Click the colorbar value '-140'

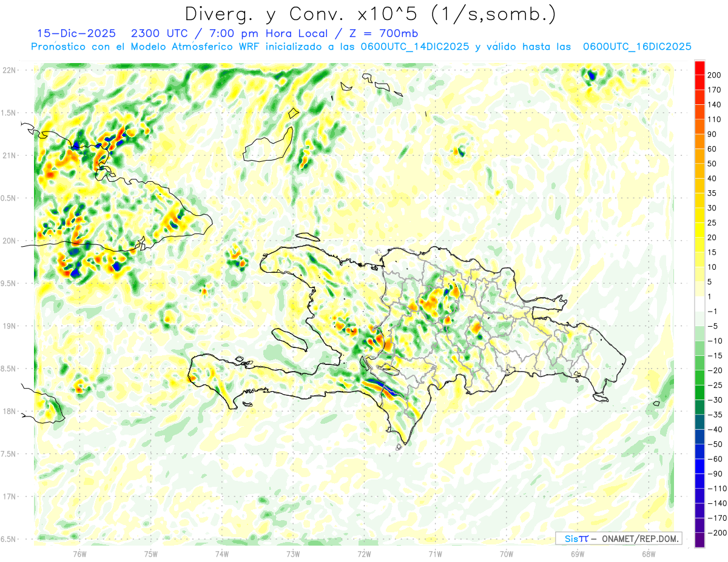tap(717, 503)
